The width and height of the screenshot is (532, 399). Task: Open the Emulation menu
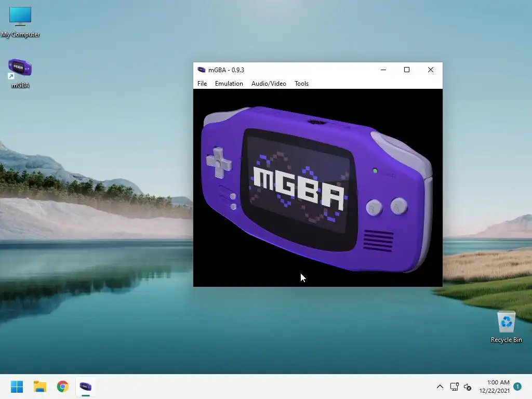pos(229,84)
